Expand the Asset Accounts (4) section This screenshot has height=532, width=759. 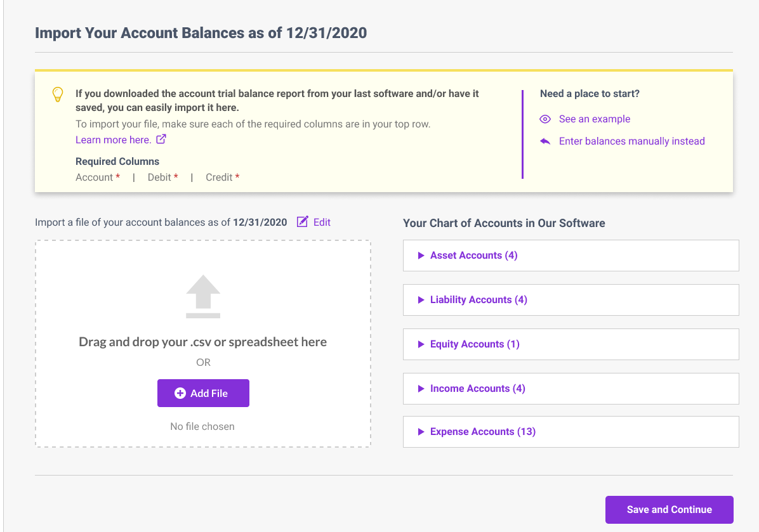[571, 256]
